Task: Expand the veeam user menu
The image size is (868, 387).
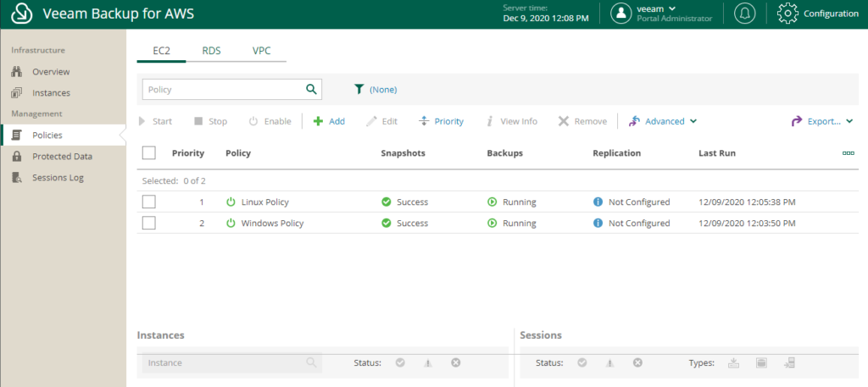Action: coord(657,8)
